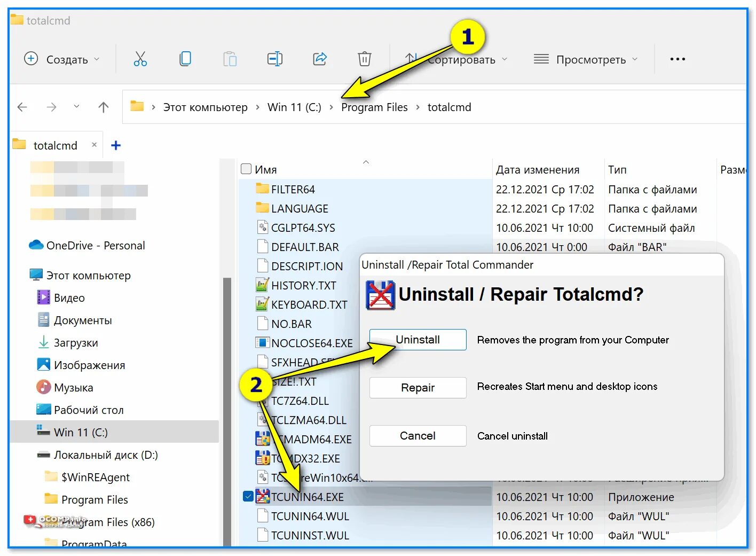This screenshot has width=756, height=556.
Task: Click the navigation pane vertical scrollbar
Action: point(227,411)
